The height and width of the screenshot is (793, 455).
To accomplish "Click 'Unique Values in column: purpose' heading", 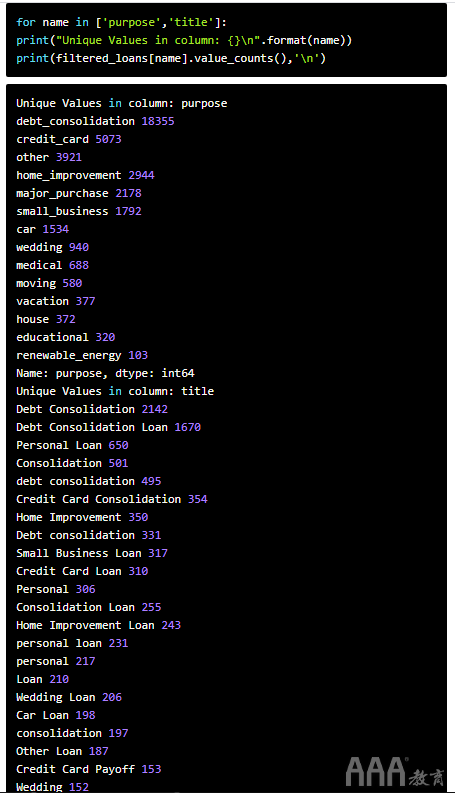I will [122, 104].
